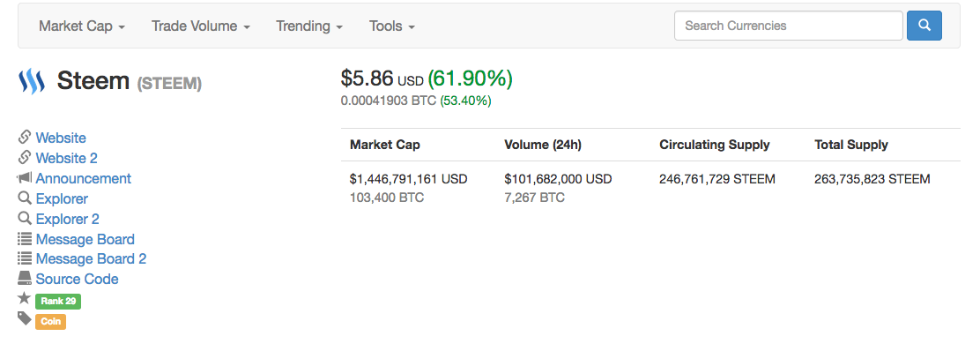Open the Website 2 link
The height and width of the screenshot is (351, 980).
point(66,158)
